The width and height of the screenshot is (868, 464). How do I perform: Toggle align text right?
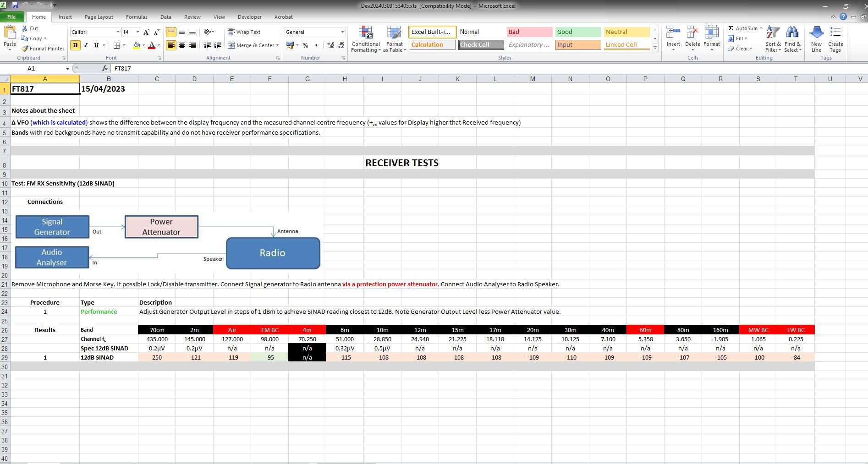[x=192, y=45]
